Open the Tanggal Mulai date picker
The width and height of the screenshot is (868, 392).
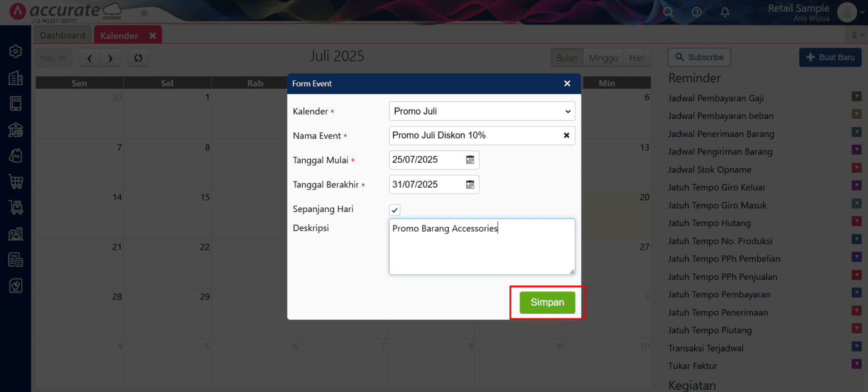coord(470,159)
